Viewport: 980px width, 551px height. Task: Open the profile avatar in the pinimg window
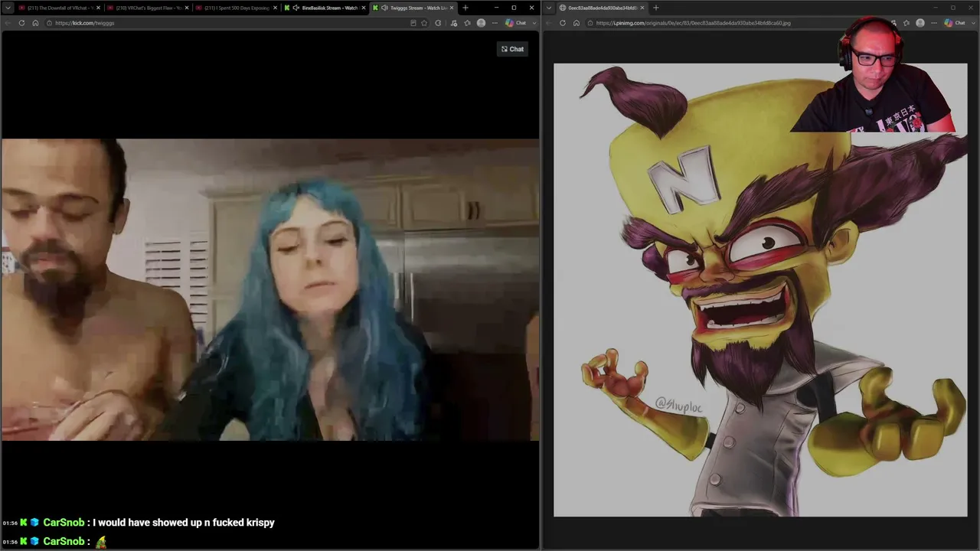[920, 23]
